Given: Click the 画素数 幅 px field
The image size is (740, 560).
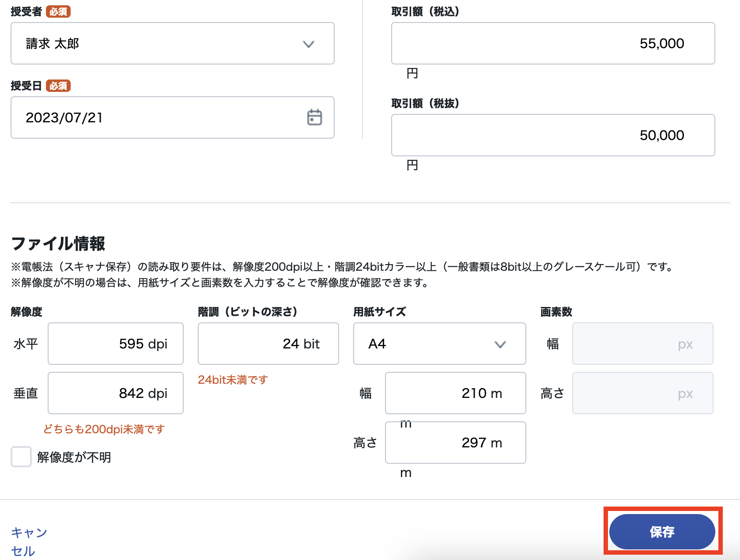Looking at the screenshot, I should pyautogui.click(x=643, y=344).
